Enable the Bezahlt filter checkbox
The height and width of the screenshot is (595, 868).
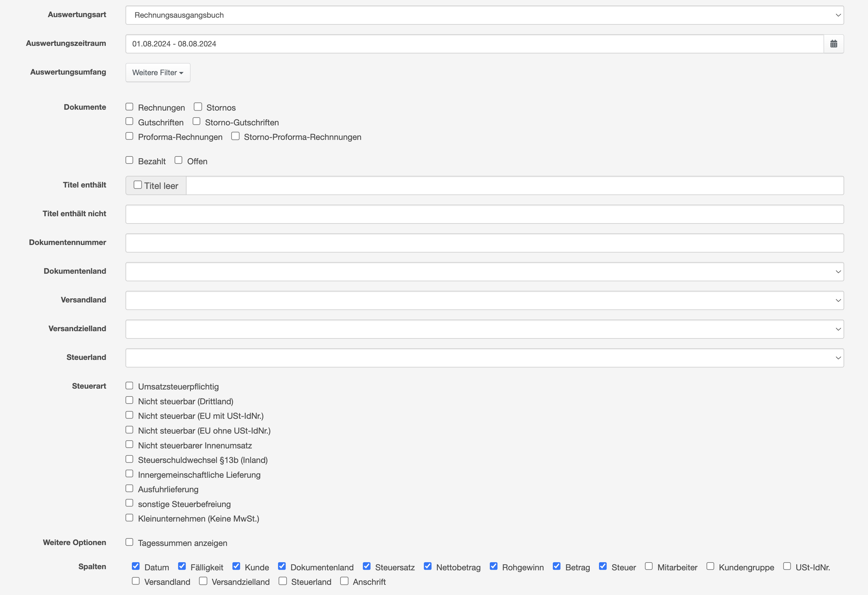(129, 160)
